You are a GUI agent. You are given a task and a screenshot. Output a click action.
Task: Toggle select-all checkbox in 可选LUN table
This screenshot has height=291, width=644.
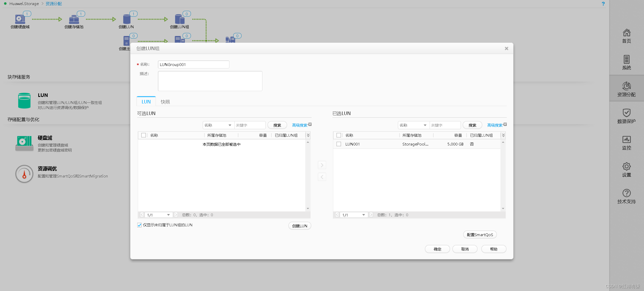point(144,135)
